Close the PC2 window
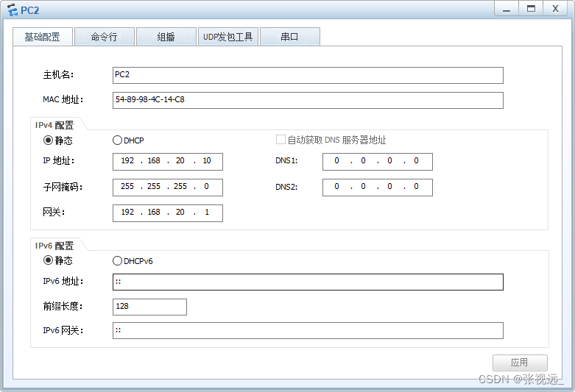Screen dimensions: 575x392 556,9
